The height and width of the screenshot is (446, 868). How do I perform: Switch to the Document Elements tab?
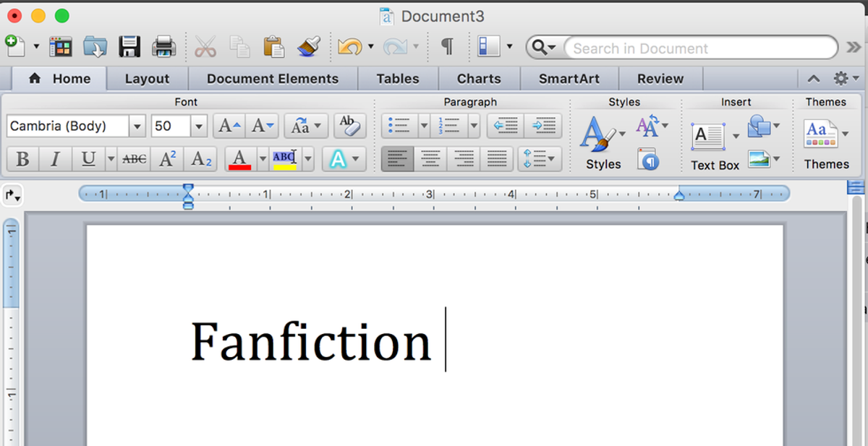click(x=273, y=79)
